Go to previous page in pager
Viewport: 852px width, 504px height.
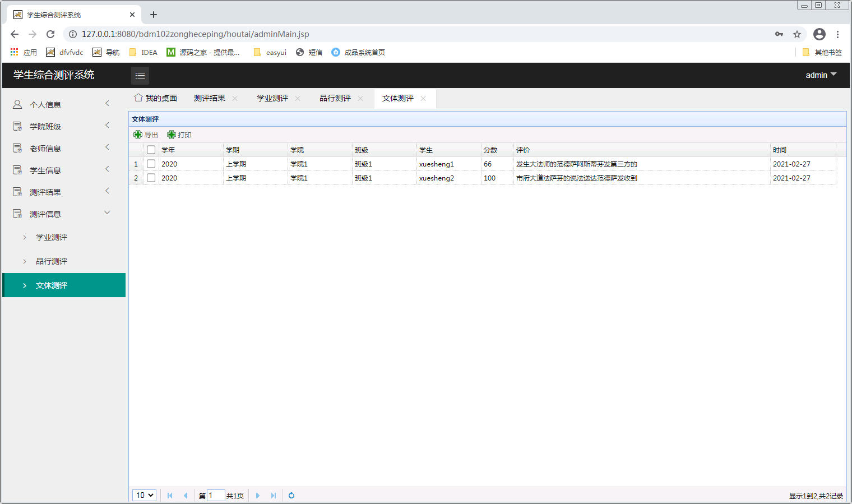coord(186,496)
